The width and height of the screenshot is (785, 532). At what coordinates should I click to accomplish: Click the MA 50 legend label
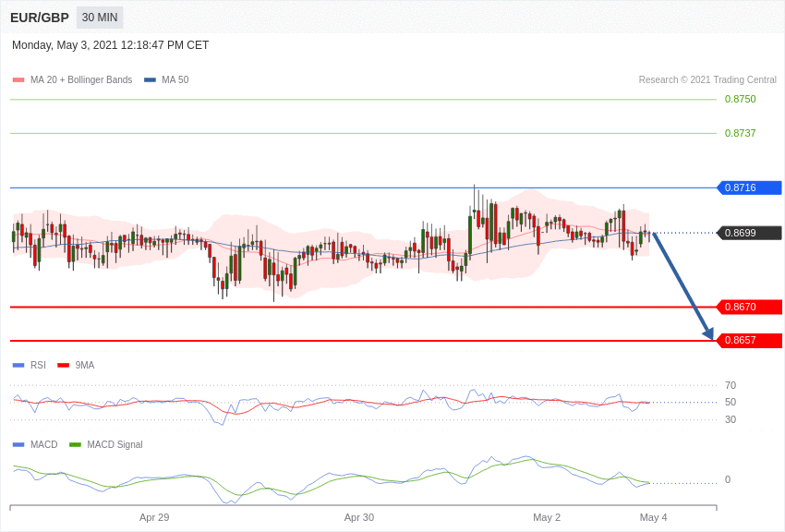(175, 79)
